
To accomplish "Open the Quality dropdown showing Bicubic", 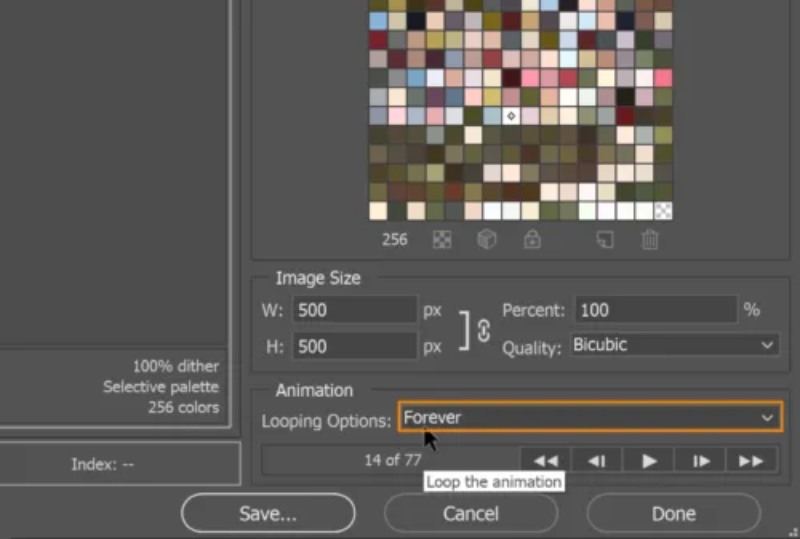I will click(x=674, y=345).
